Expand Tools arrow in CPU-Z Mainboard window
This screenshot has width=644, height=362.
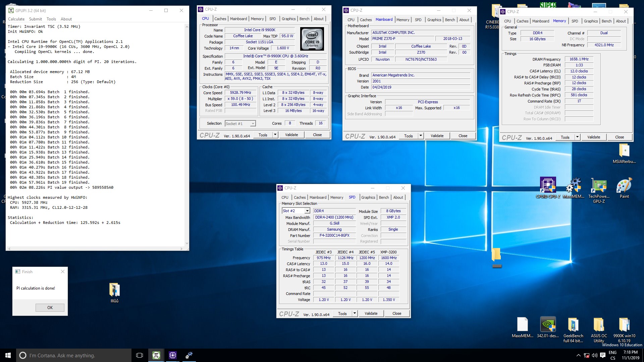click(421, 136)
